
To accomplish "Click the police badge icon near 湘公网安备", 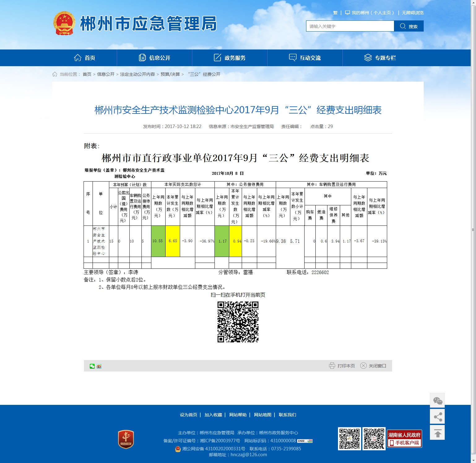I will coord(178,449).
